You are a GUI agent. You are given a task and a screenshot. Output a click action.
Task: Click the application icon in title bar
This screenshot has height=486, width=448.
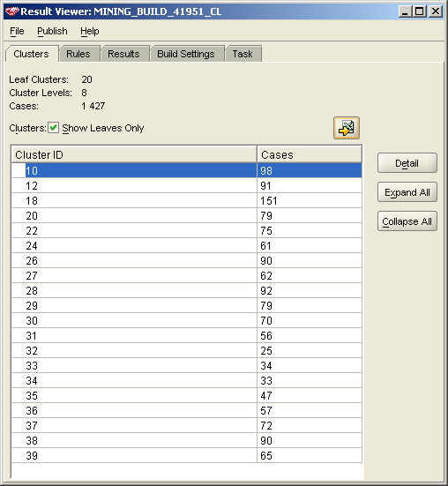pos(11,11)
